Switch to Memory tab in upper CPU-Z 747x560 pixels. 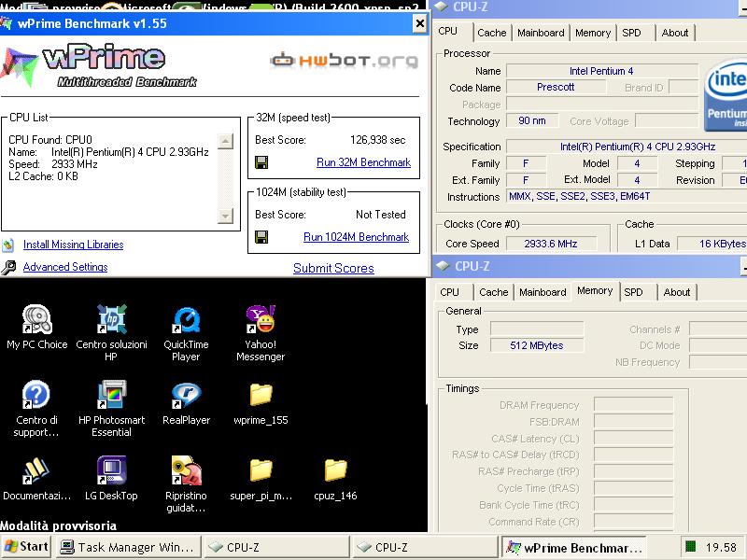pyautogui.click(x=593, y=33)
